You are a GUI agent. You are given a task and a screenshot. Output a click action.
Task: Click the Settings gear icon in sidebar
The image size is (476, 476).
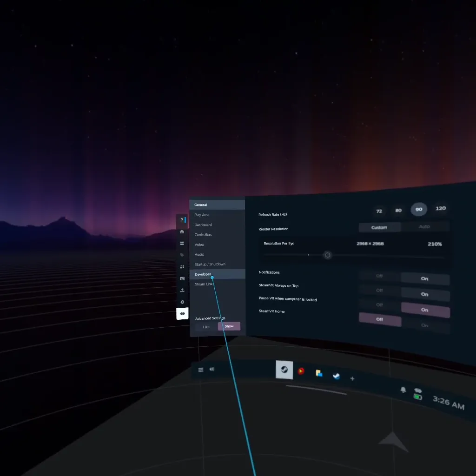(x=182, y=302)
